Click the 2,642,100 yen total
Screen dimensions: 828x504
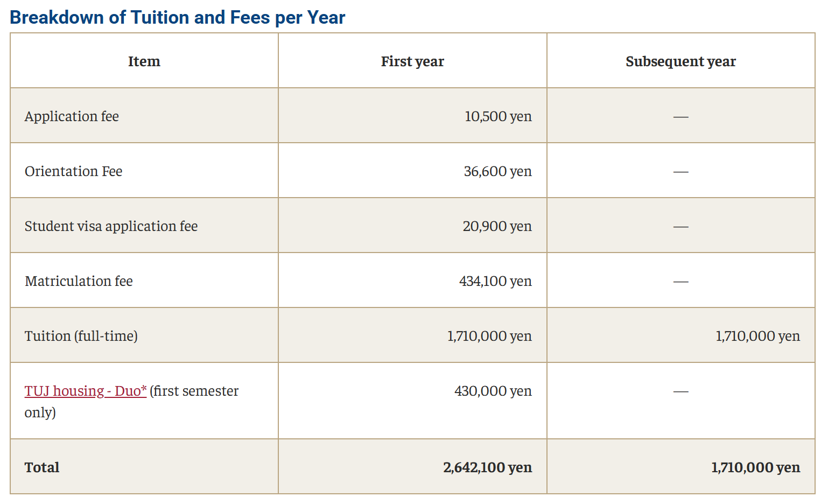(488, 467)
